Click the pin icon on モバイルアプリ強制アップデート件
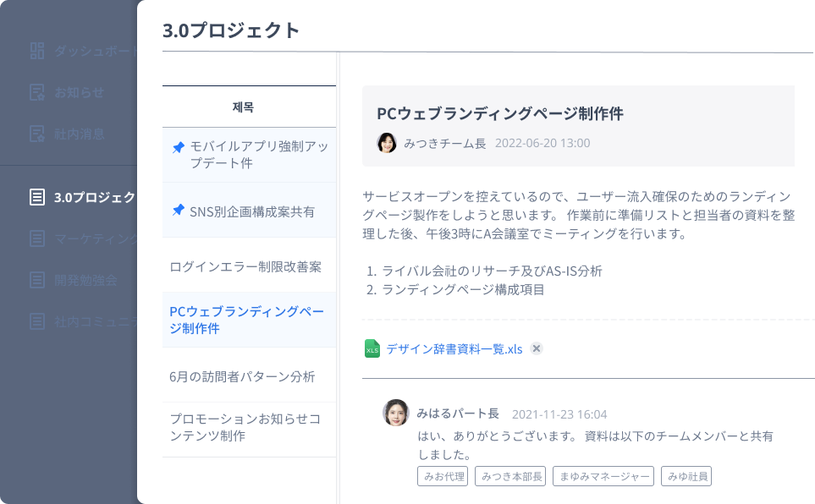815x504 pixels. 179,147
